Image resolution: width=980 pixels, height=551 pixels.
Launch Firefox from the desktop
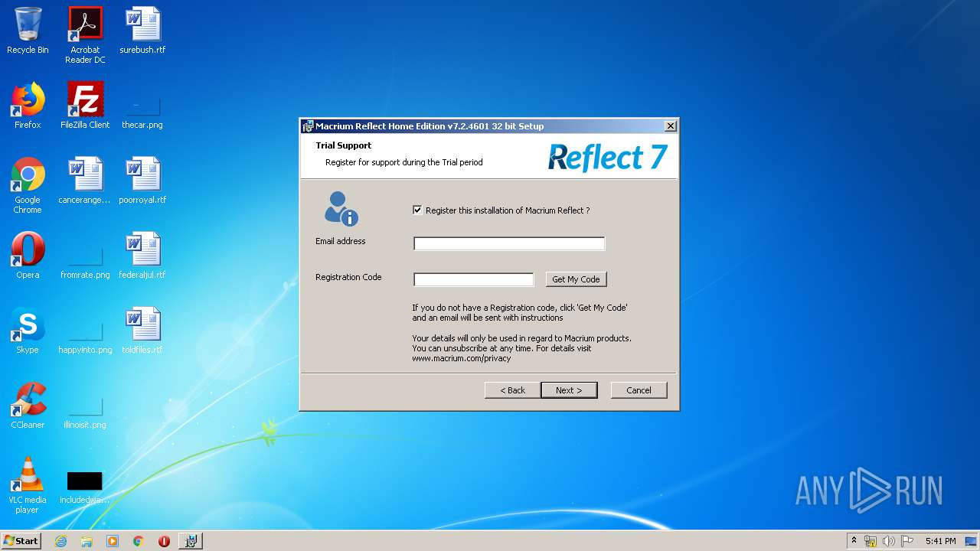point(28,106)
